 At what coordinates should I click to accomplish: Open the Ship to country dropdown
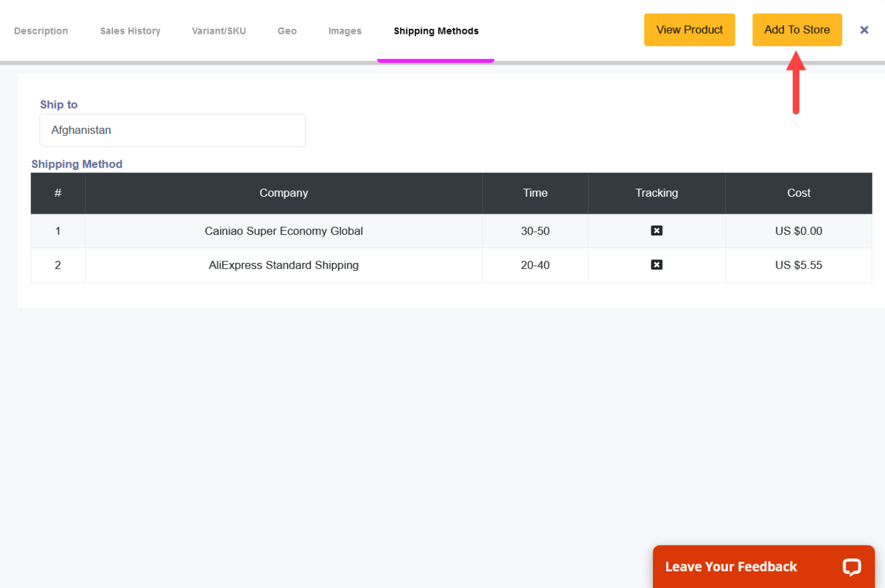coord(172,130)
